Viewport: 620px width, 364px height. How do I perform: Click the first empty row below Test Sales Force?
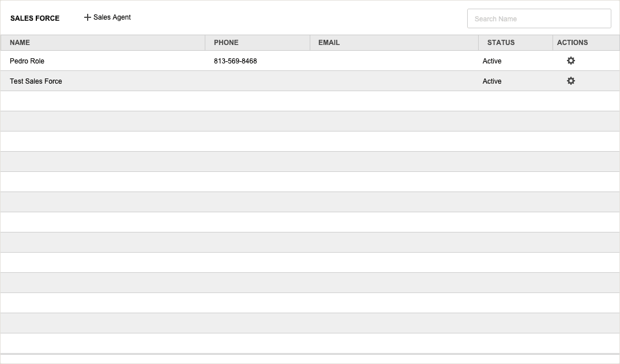[310, 101]
